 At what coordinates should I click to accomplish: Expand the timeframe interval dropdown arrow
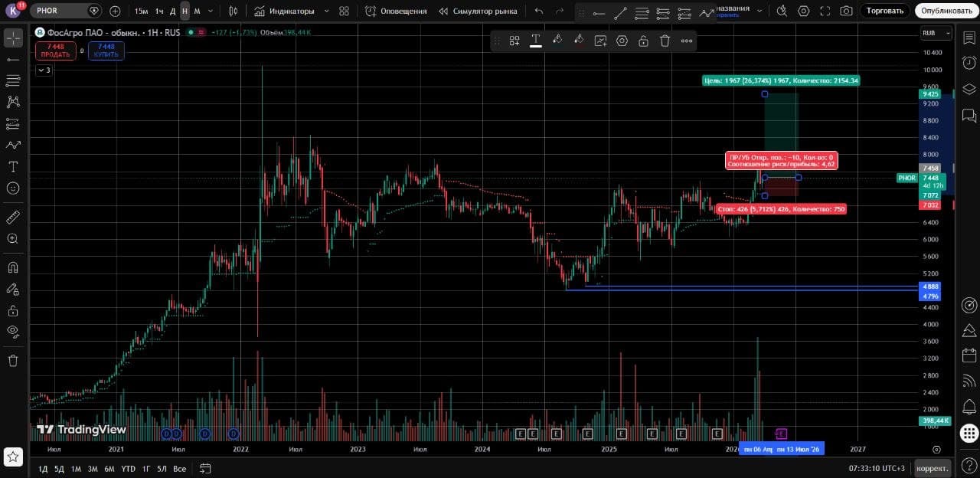click(211, 11)
